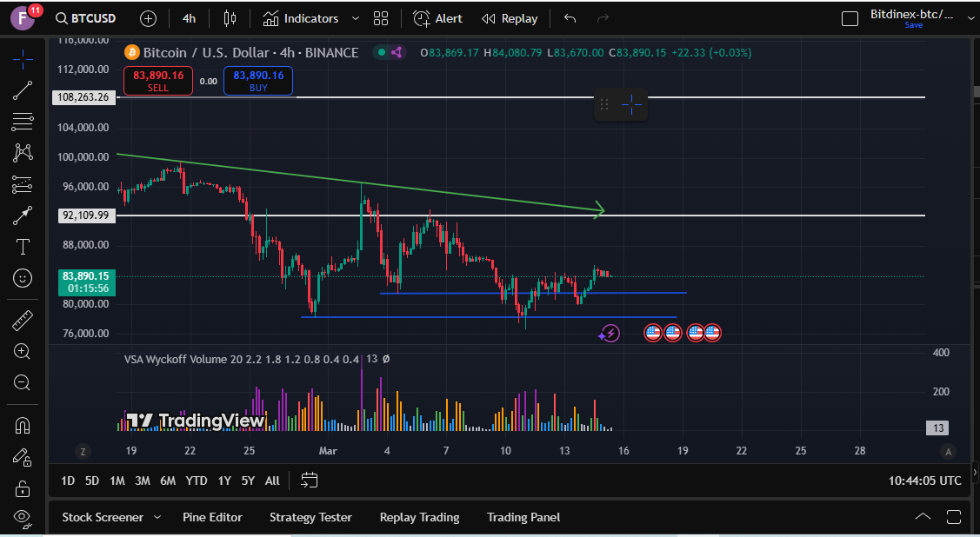Open the user profile avatar menu
The width and height of the screenshot is (980, 537).
coord(23,18)
